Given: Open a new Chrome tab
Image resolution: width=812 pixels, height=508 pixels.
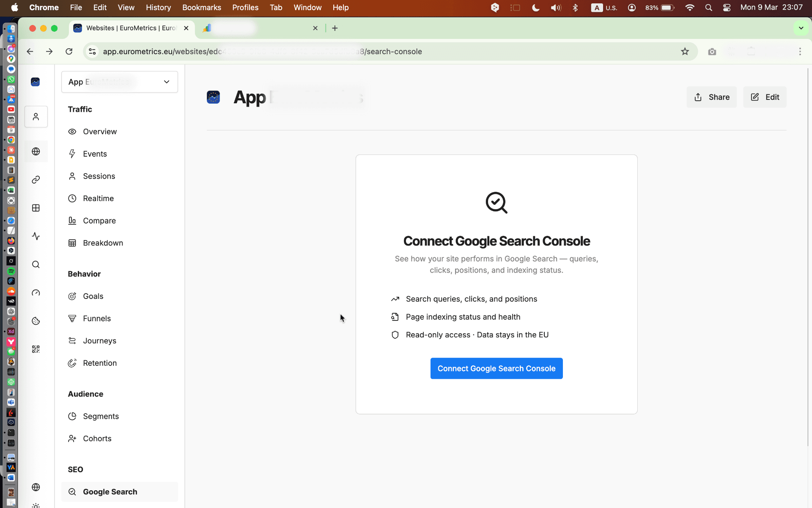Looking at the screenshot, I should point(335,28).
